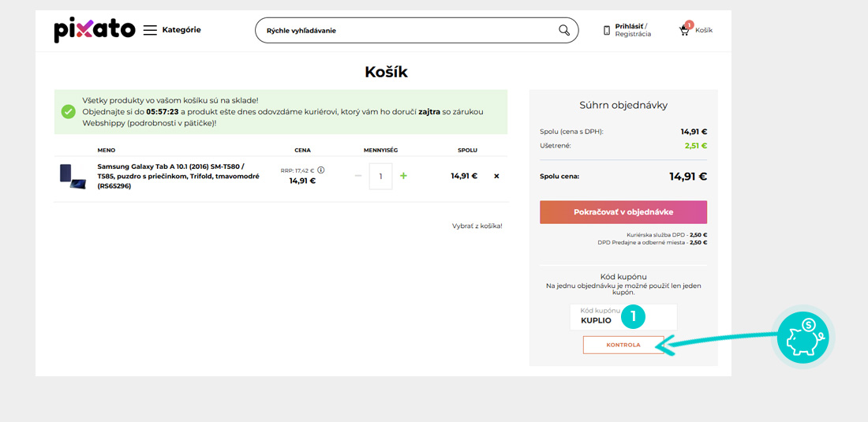This screenshot has width=868, height=422.
Task: Click the Pixato logo
Action: point(94,30)
